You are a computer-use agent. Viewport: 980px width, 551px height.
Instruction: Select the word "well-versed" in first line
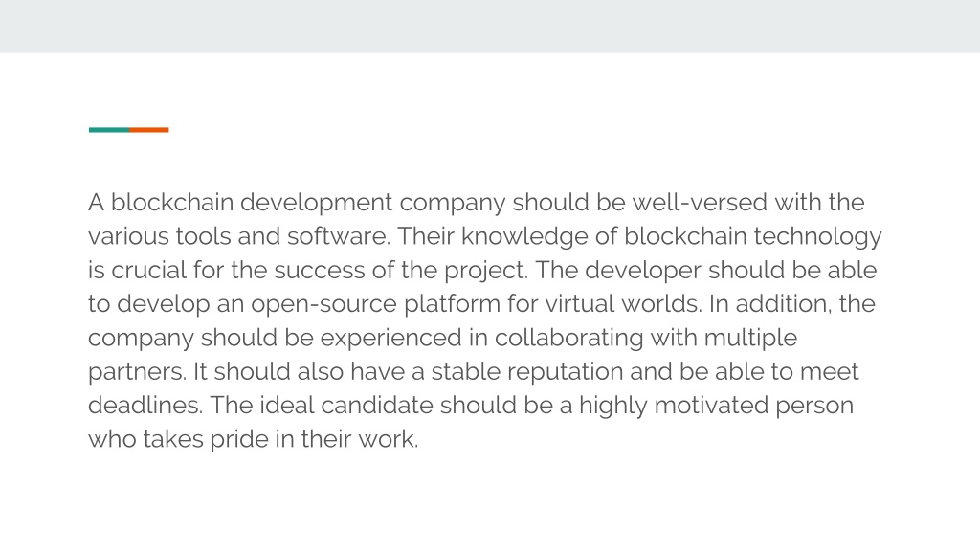(700, 203)
